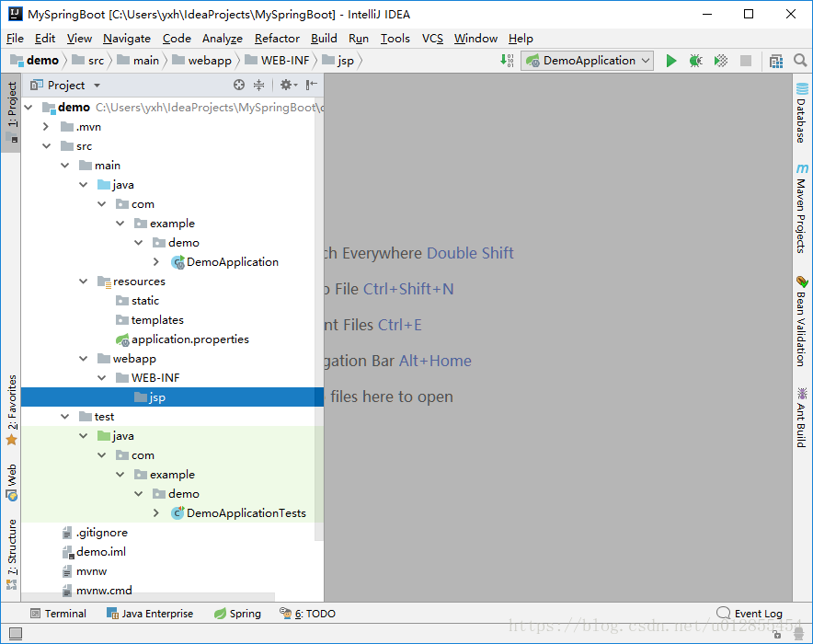Open the Tools menu
Screen dimensions: 813x644
(395, 39)
